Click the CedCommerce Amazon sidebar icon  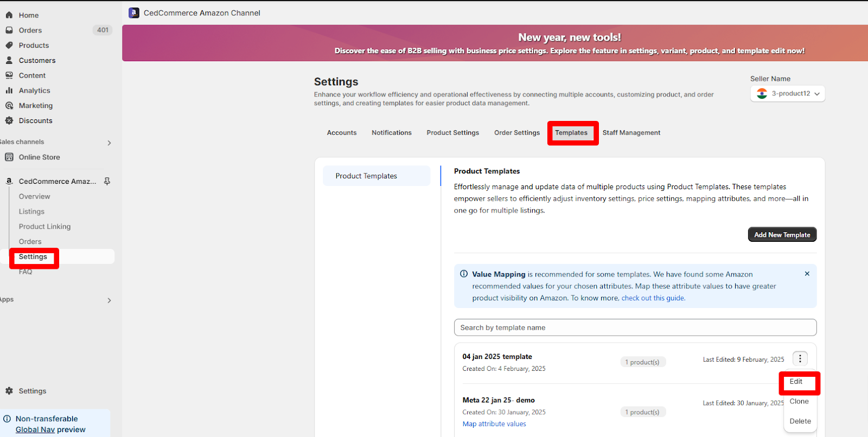tap(9, 181)
